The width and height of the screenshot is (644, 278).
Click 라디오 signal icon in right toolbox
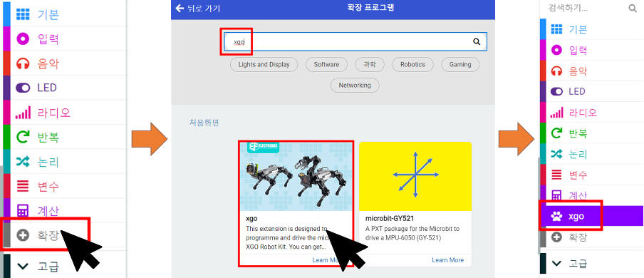tap(556, 113)
